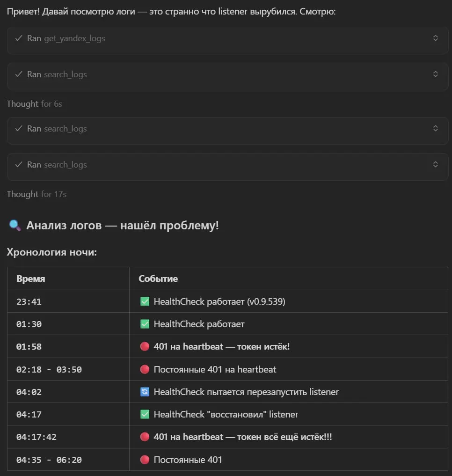Click the 04:17:42 time cell
The width and height of the screenshot is (452, 476).
tap(68, 437)
